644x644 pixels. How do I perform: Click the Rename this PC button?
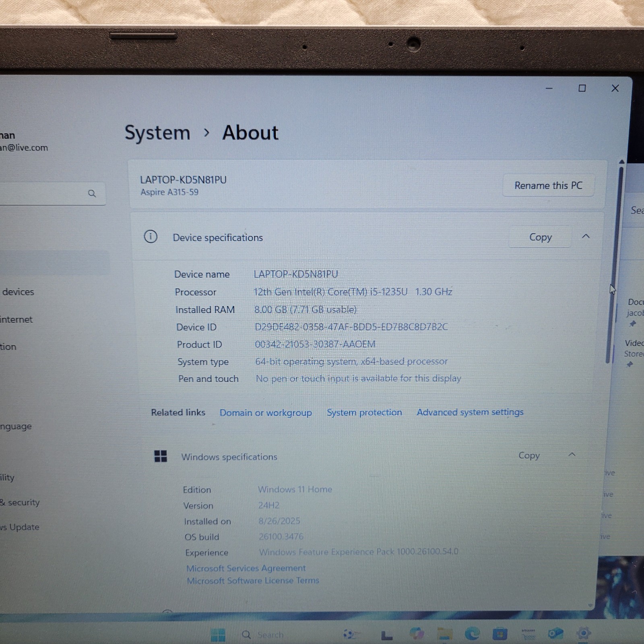(x=548, y=186)
